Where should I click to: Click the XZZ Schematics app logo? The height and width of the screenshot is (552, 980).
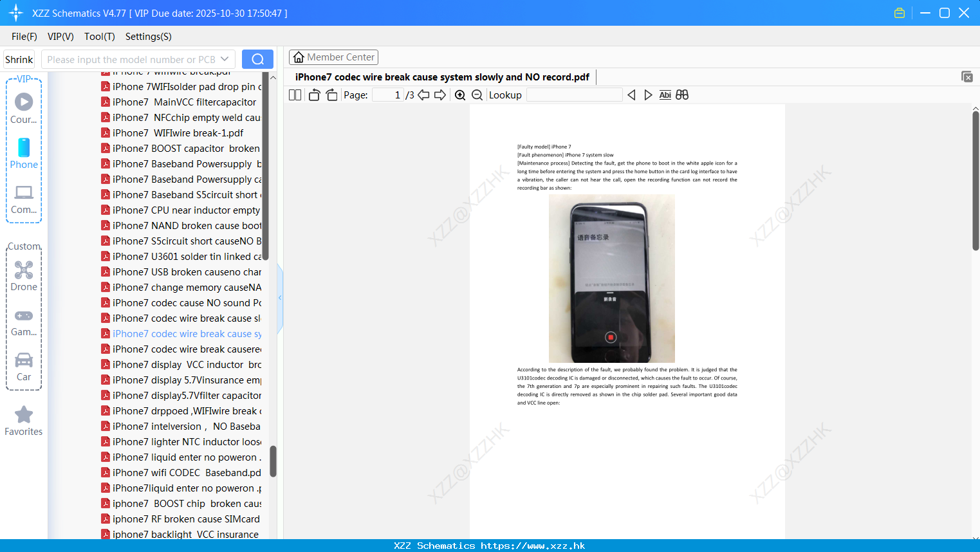15,13
